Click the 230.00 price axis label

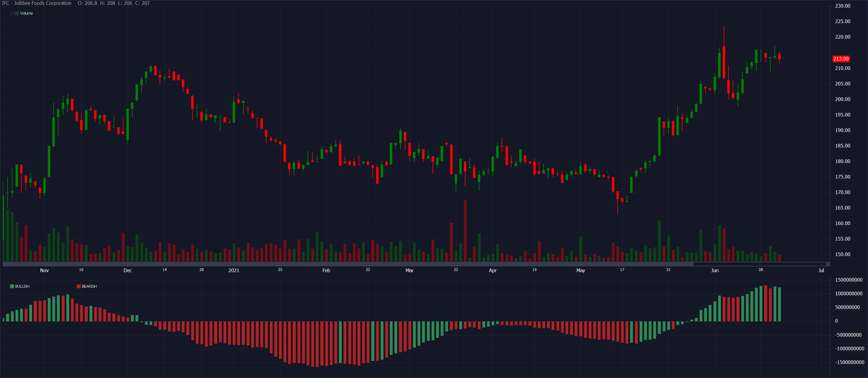[842, 6]
